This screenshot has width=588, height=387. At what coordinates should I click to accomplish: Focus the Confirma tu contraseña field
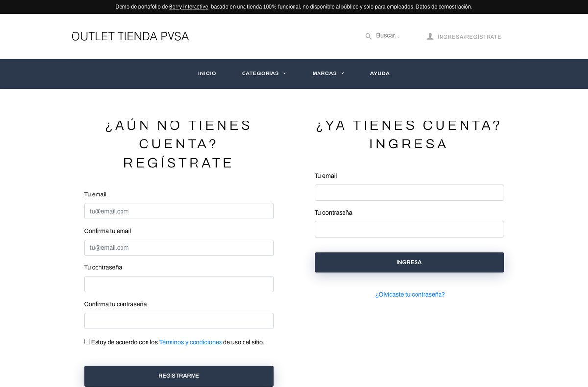click(x=179, y=321)
